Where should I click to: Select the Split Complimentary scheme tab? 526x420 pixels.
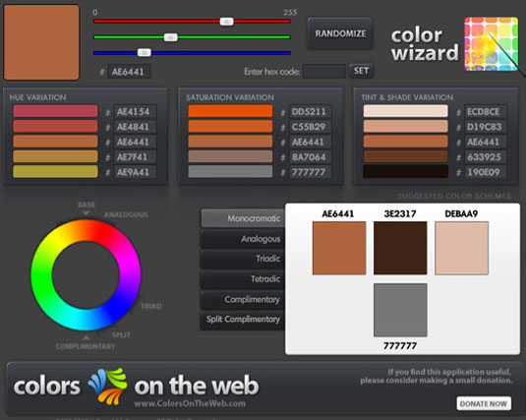click(x=243, y=320)
